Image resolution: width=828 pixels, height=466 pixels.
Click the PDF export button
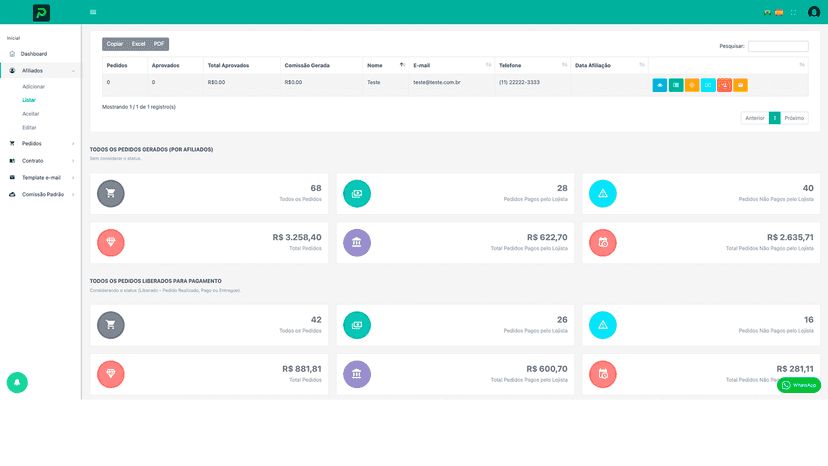tap(159, 44)
